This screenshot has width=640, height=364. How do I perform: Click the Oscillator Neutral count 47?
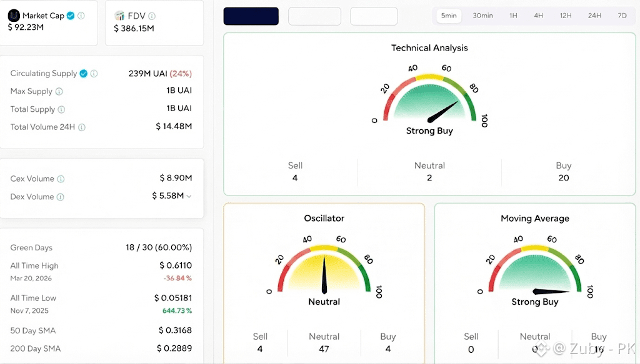[x=324, y=349]
